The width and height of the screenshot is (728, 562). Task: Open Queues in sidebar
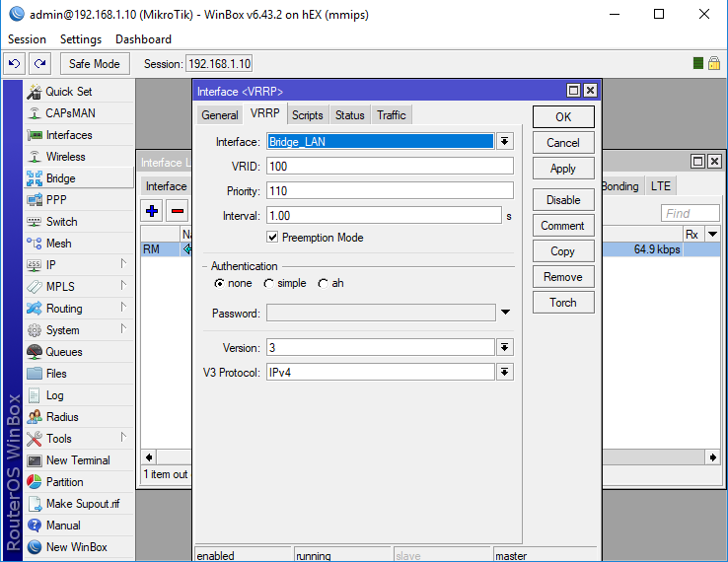pos(79,352)
